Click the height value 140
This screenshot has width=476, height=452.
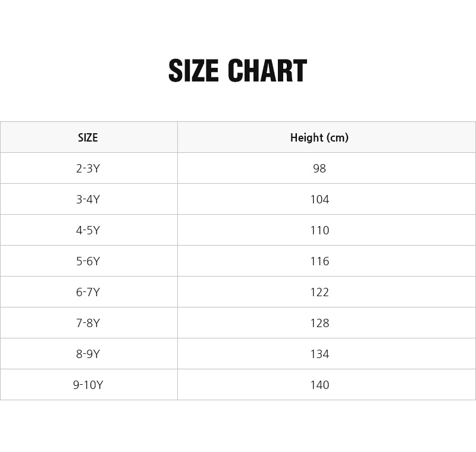pos(320,385)
